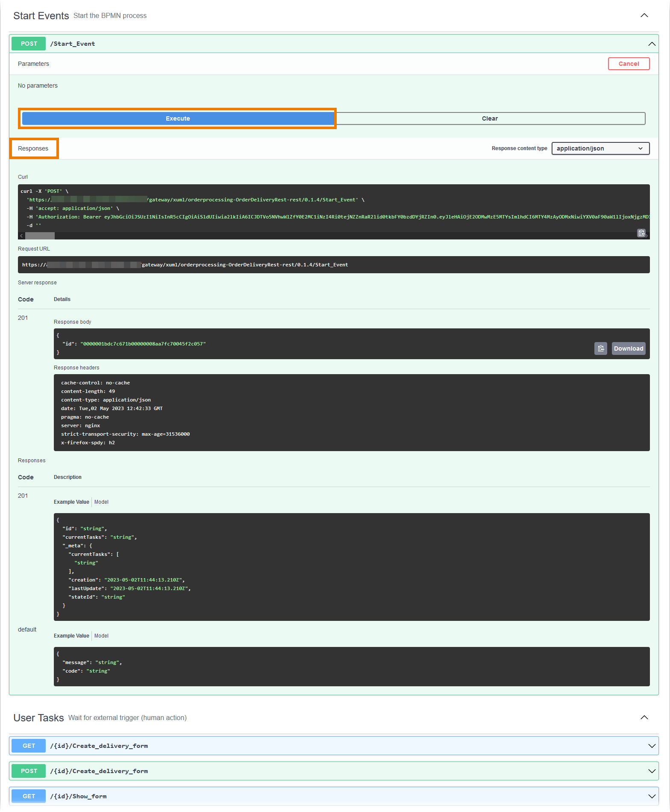Click the Execute button
This screenshot has width=670, height=812.
coord(178,118)
